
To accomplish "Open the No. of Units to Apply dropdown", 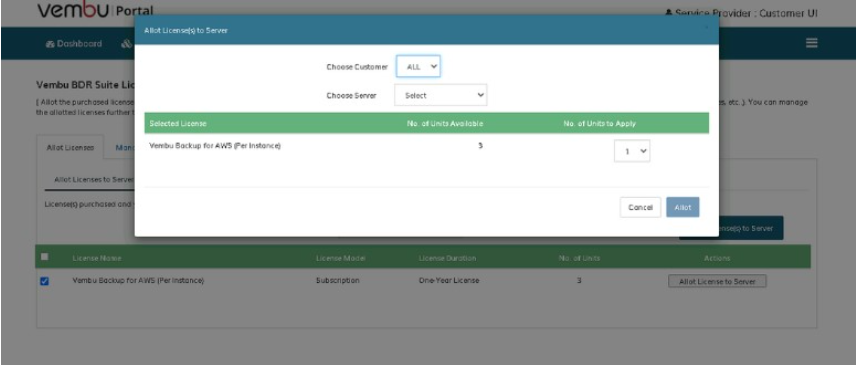I will (x=632, y=151).
